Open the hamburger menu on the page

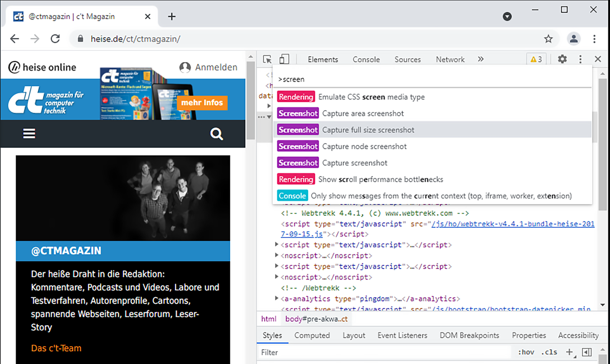pos(29,134)
